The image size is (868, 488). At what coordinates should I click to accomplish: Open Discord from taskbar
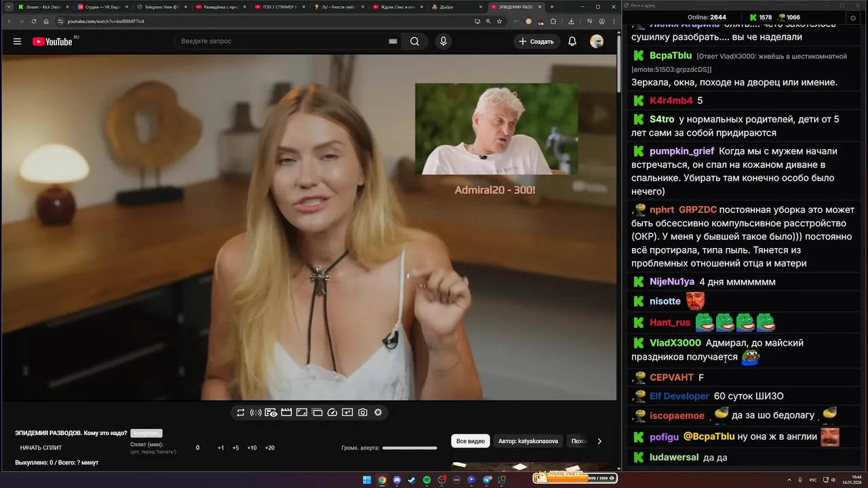(x=397, y=480)
